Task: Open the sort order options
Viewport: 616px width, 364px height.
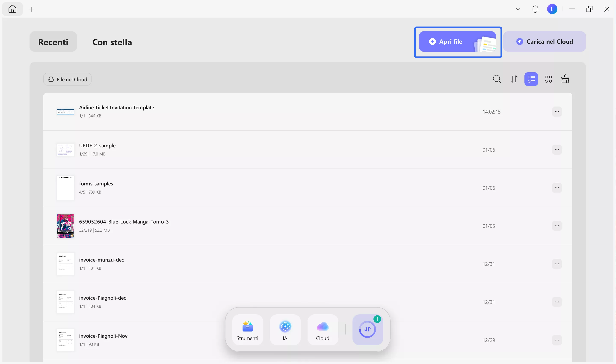Action: pos(514,79)
